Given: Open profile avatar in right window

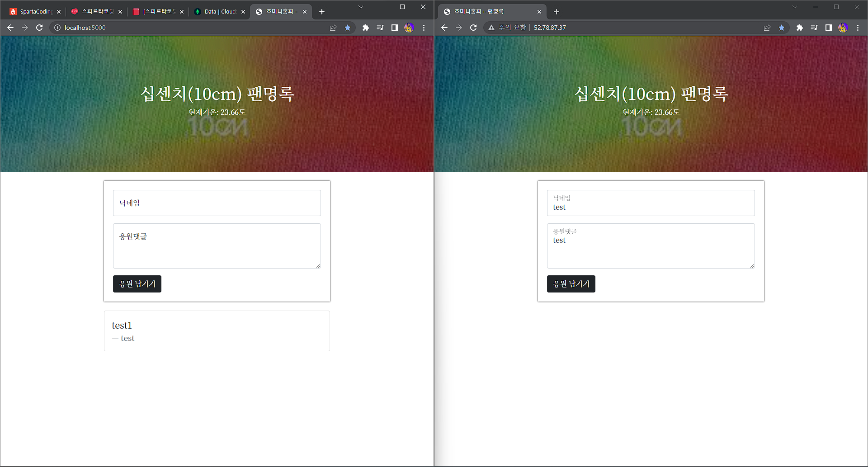Looking at the screenshot, I should click(x=843, y=28).
